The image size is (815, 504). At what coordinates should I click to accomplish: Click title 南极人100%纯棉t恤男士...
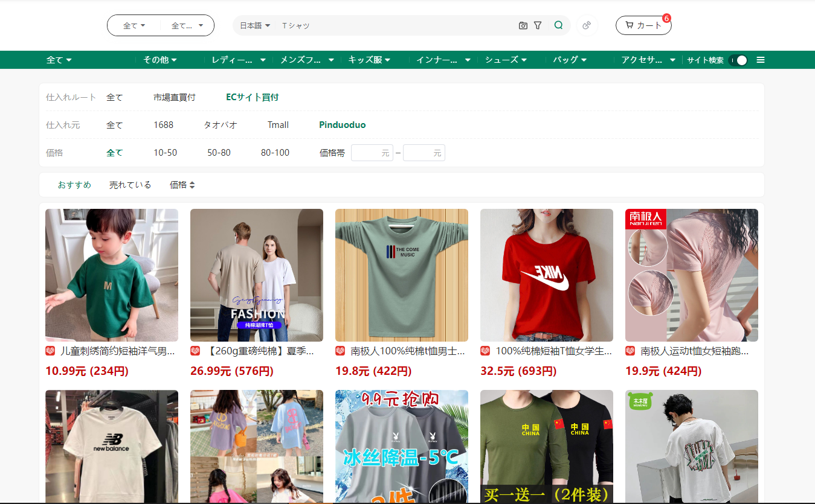point(408,351)
